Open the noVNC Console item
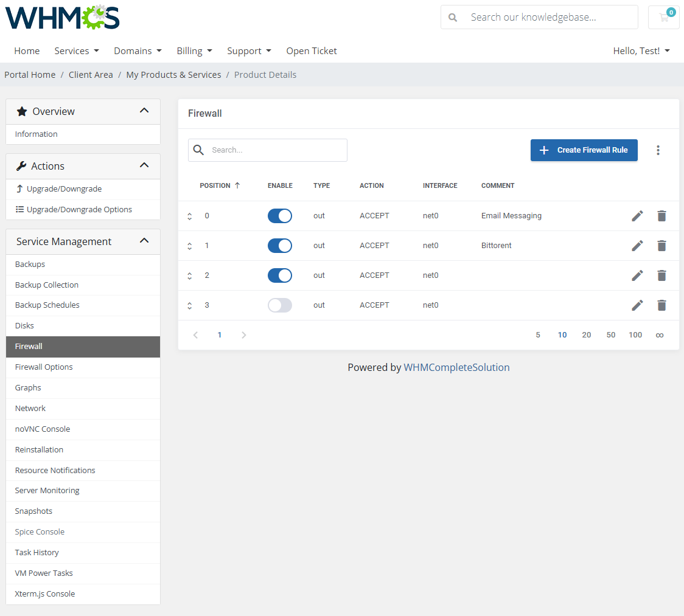Image resolution: width=684 pixels, height=616 pixels. click(x=83, y=429)
